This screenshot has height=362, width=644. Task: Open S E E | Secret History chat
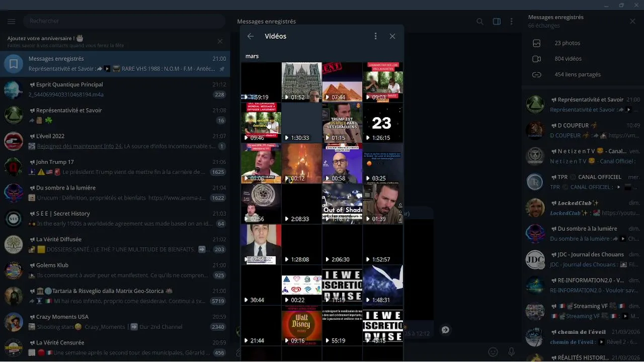tap(115, 219)
